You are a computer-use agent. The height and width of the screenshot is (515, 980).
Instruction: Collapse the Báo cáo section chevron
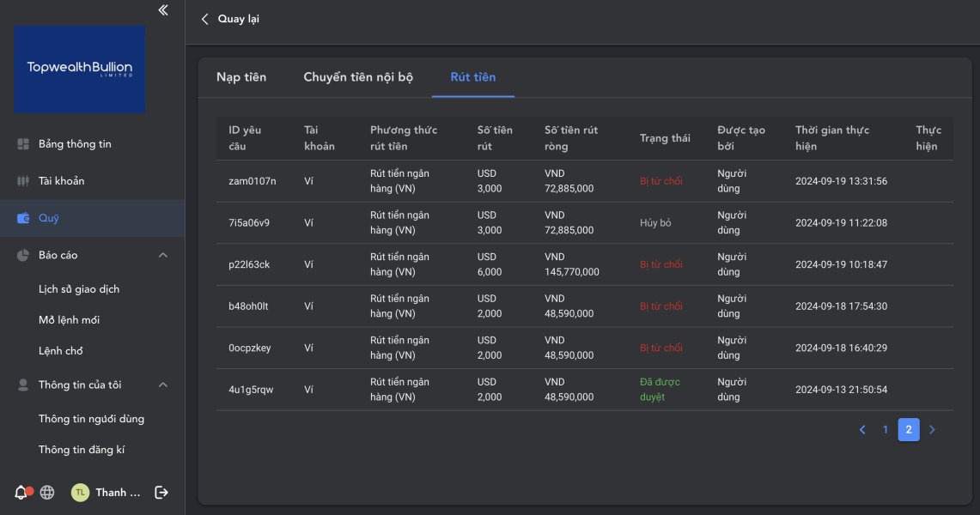163,255
